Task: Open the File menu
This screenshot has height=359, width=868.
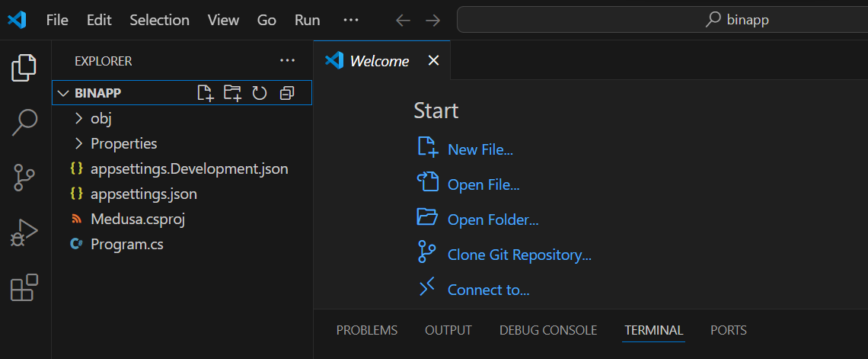Action: coord(57,21)
